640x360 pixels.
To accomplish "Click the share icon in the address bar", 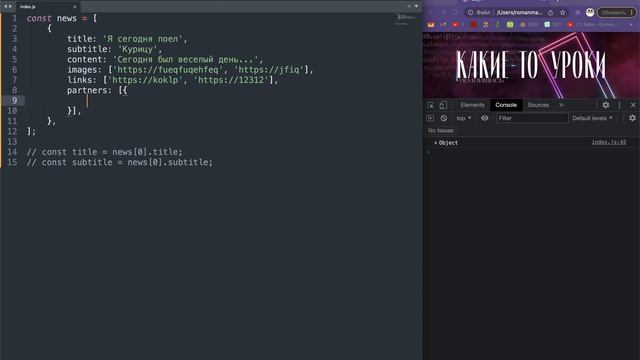I will pyautogui.click(x=550, y=13).
